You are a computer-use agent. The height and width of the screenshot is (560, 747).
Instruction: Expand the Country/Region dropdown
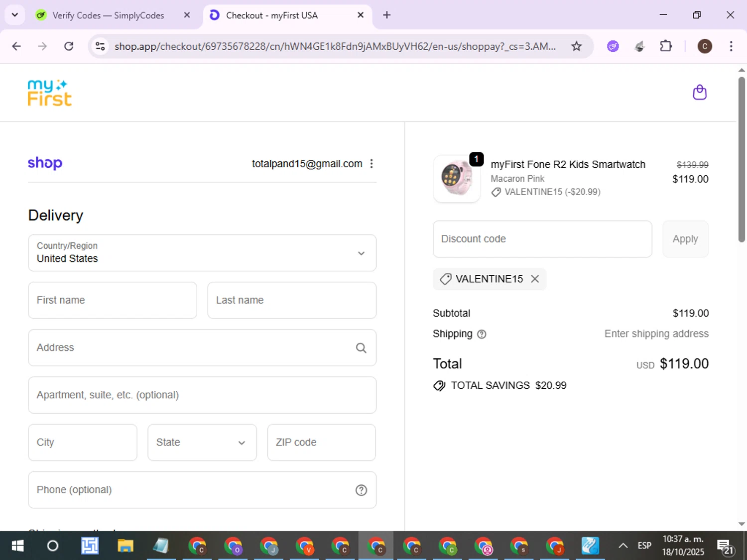coord(202,253)
